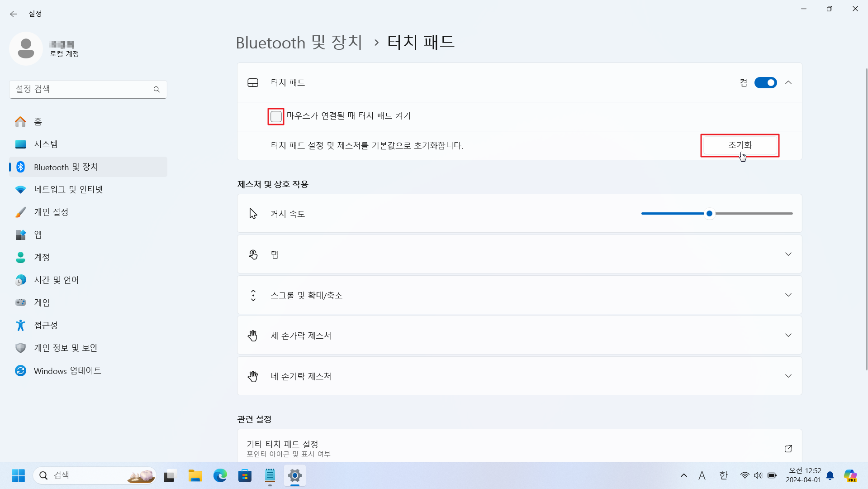Viewport: 868px width, 489px height.
Task: Open Windows 업데이트 category
Action: (x=88, y=371)
